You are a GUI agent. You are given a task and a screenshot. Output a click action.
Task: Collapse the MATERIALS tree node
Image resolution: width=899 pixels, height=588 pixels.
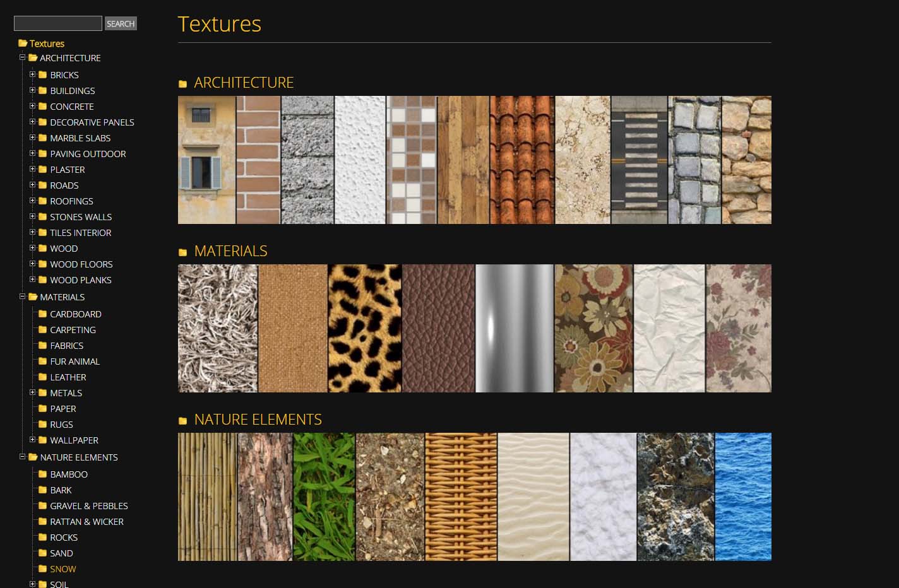[x=22, y=297]
